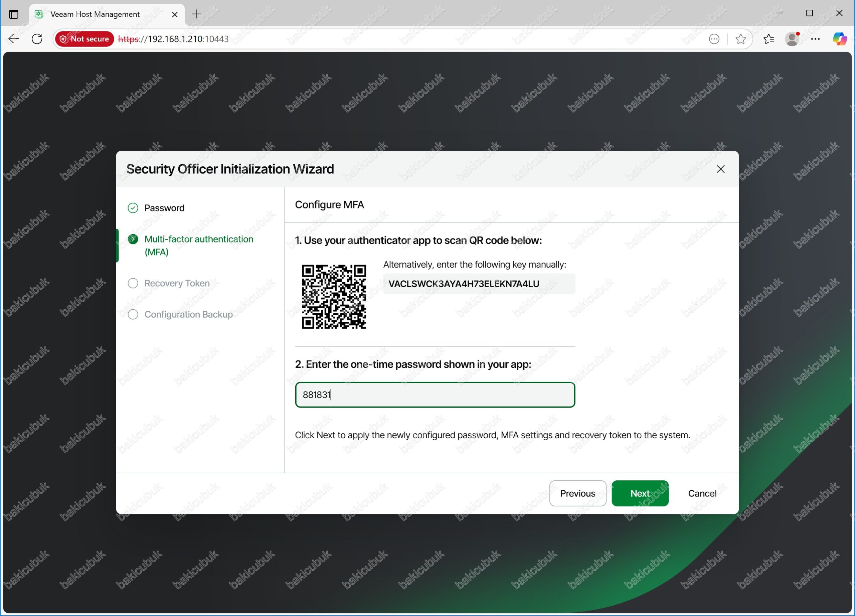Image resolution: width=855 pixels, height=616 pixels.
Task: Click the one-time password input field
Action: tap(435, 395)
